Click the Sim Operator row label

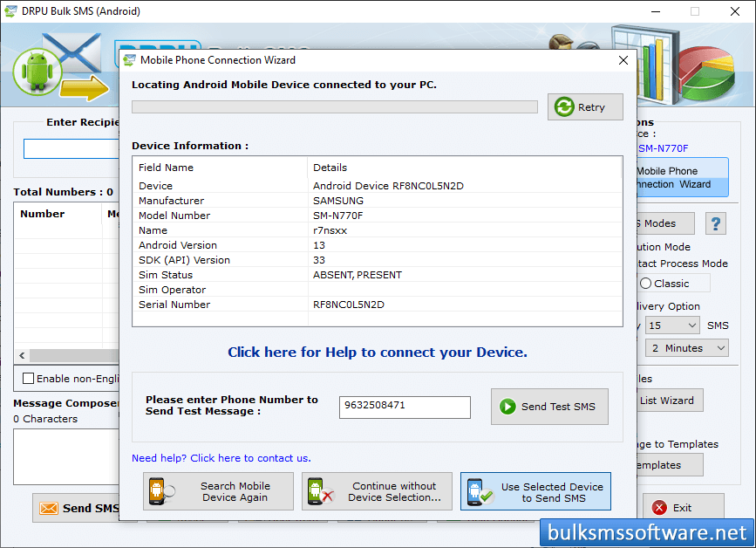172,290
